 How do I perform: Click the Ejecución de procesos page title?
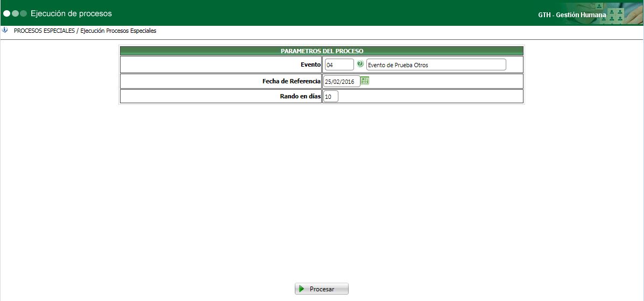71,13
